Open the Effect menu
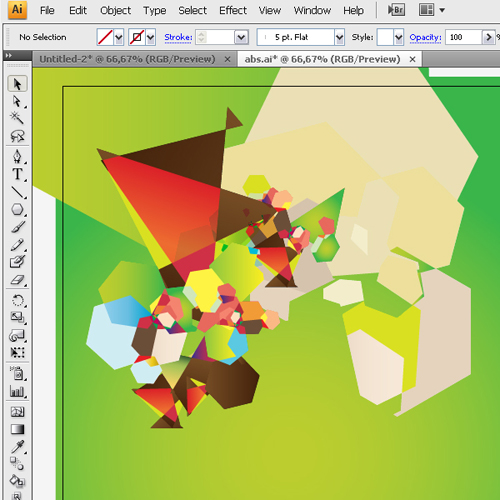 pyautogui.click(x=233, y=10)
